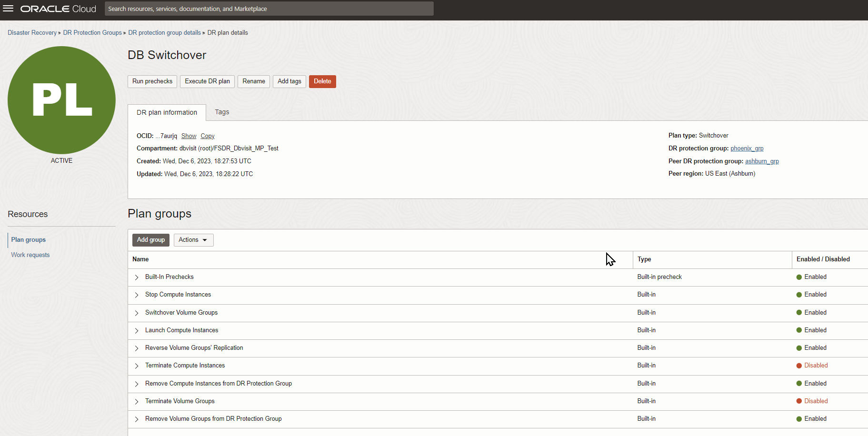Click Enabled status for Built-In Prechecks

click(811, 277)
